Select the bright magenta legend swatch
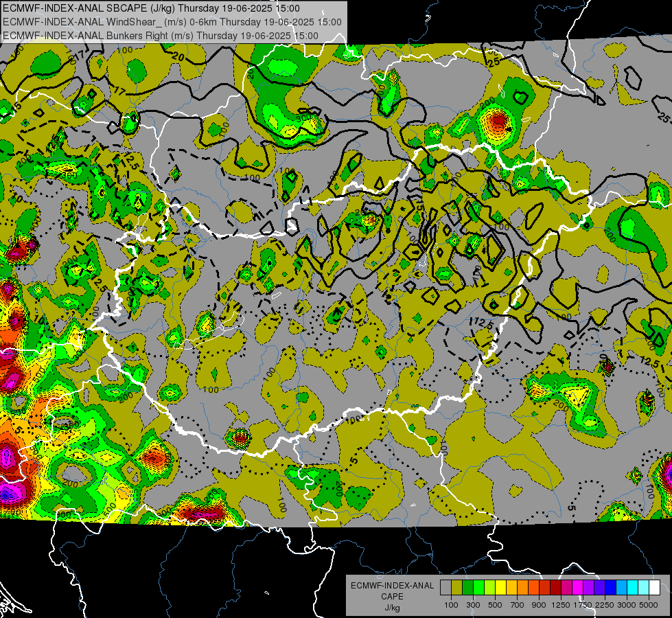 [578, 588]
